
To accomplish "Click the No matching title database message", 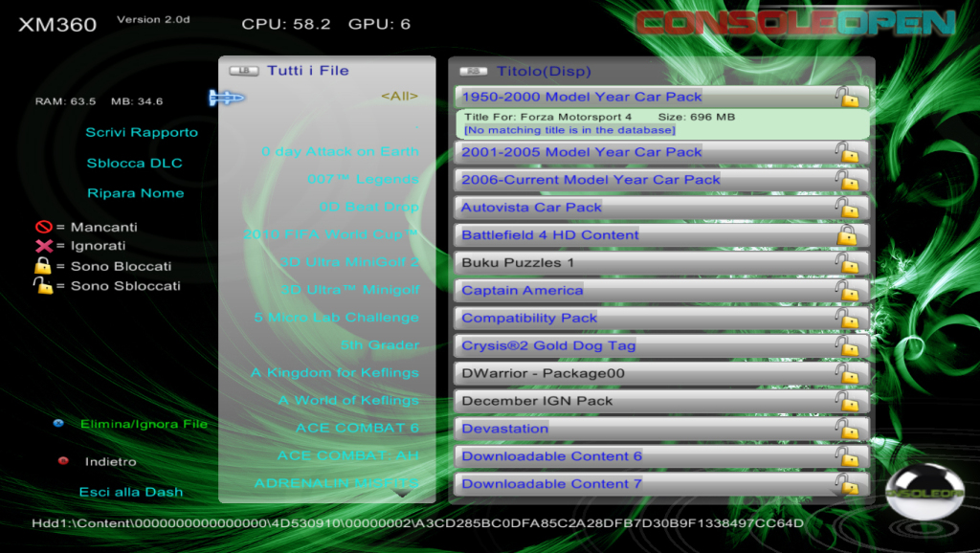I will (569, 130).
